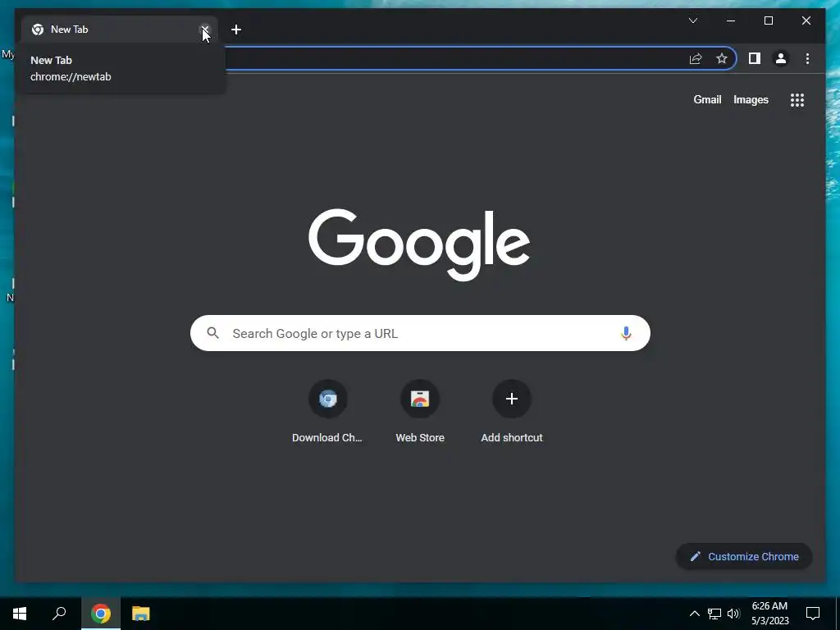Click the magnifier icon in search box

click(x=212, y=333)
